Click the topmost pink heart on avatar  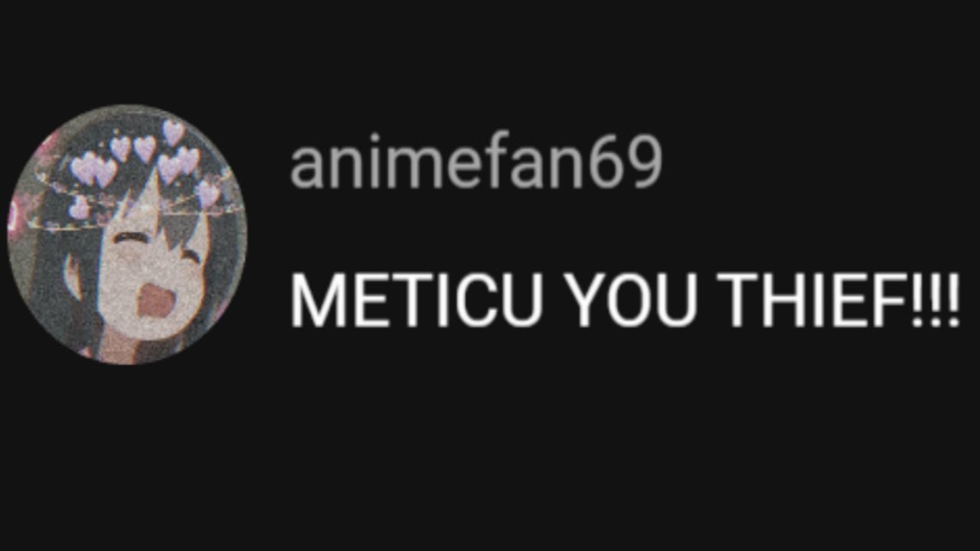[175, 132]
